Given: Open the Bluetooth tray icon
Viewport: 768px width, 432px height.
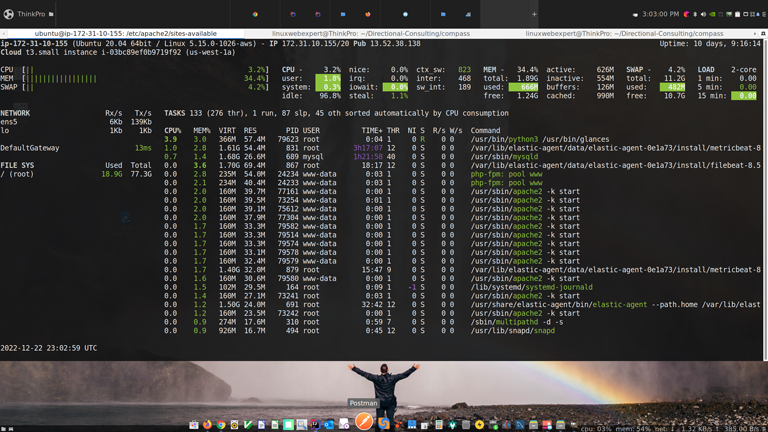Looking at the screenshot, I should pyautogui.click(x=695, y=14).
